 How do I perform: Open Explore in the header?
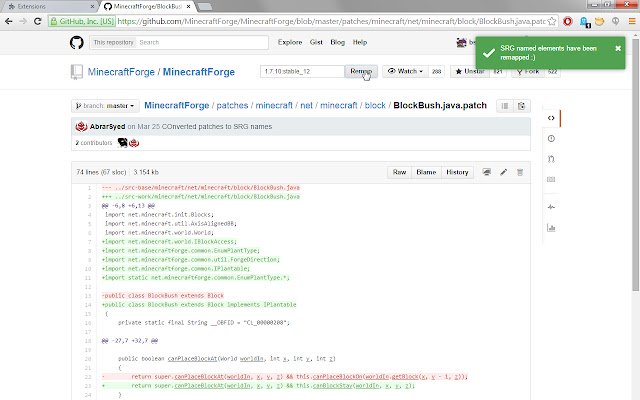click(x=290, y=42)
